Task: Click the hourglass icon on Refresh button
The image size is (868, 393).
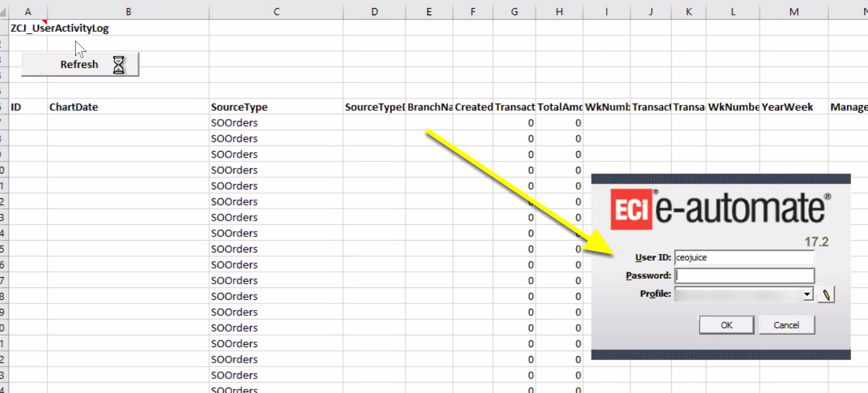Action: pos(118,65)
